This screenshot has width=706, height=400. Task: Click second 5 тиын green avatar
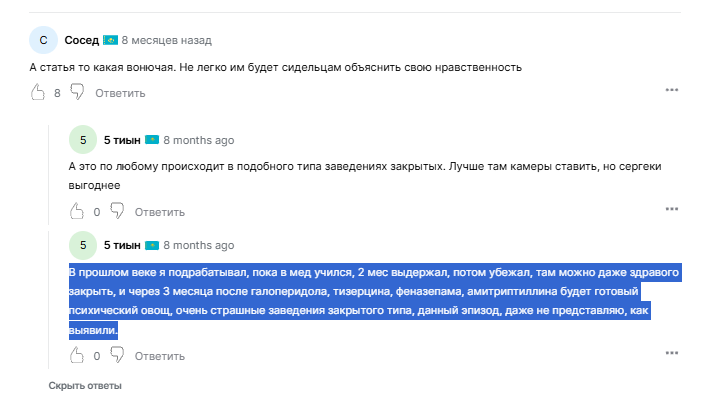pyautogui.click(x=83, y=245)
